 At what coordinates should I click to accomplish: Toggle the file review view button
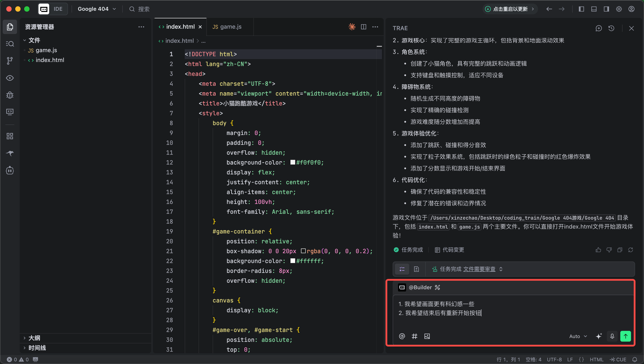(x=416, y=269)
